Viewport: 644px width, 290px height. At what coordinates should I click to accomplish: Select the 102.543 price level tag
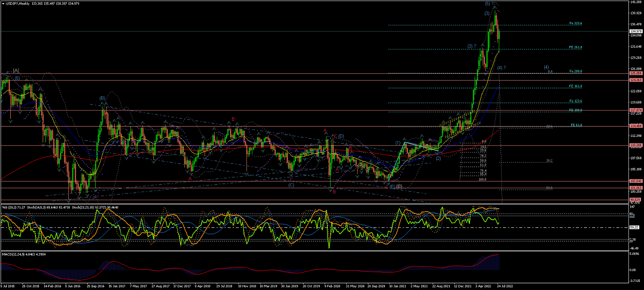pos(635,181)
